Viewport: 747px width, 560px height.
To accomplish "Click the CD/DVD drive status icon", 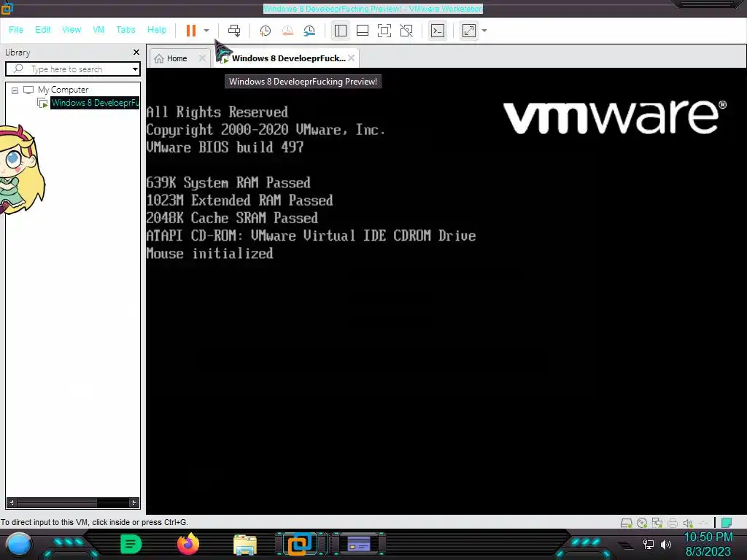I will 642,523.
